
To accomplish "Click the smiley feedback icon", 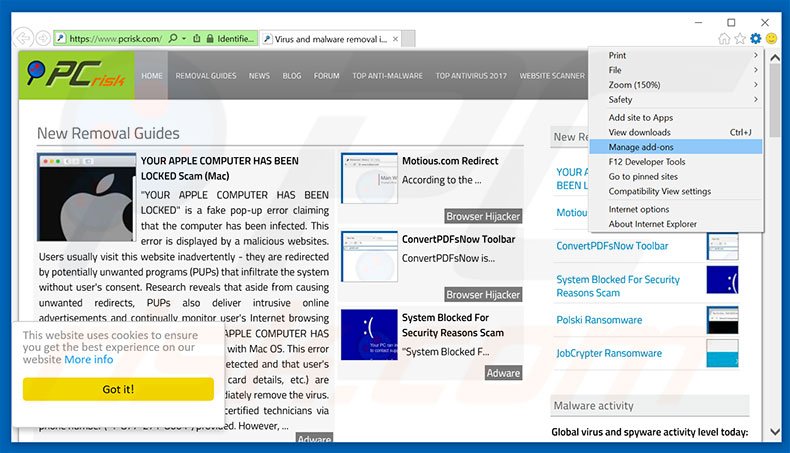I will [x=771, y=38].
